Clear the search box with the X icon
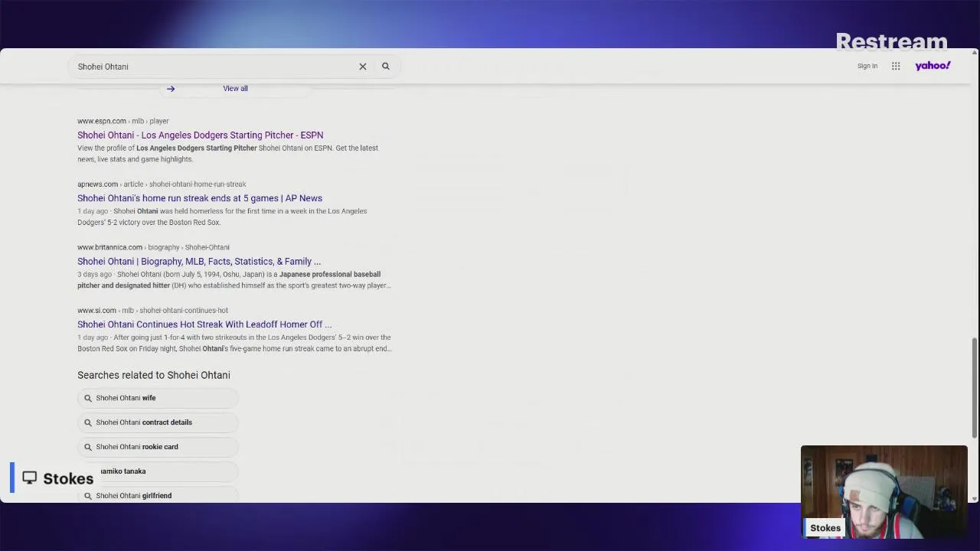980x551 pixels. pos(363,67)
